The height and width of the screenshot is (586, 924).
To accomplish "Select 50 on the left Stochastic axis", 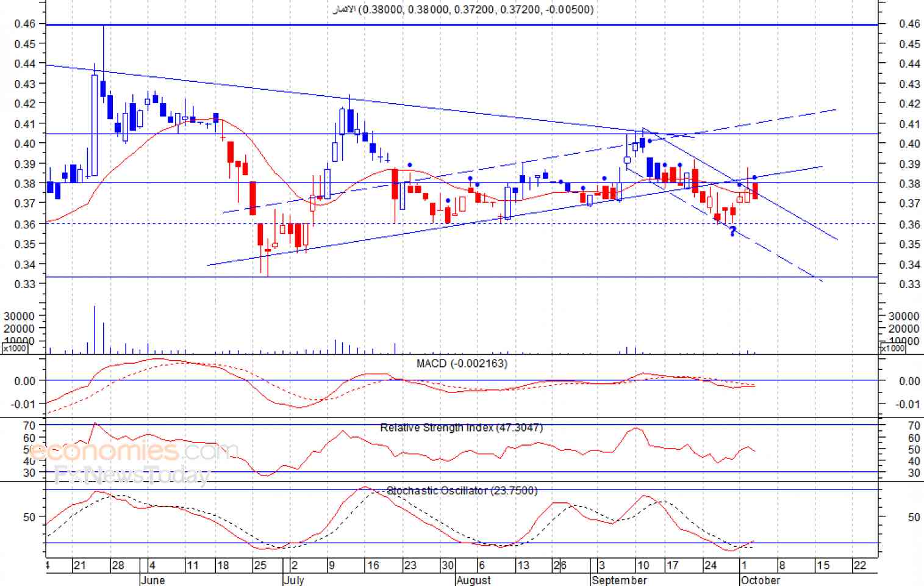I will click(x=29, y=517).
